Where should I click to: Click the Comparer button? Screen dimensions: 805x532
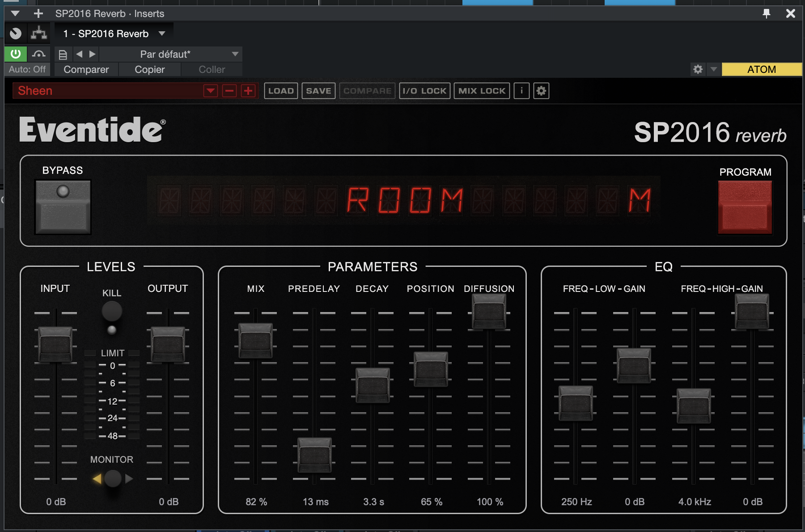tap(86, 69)
